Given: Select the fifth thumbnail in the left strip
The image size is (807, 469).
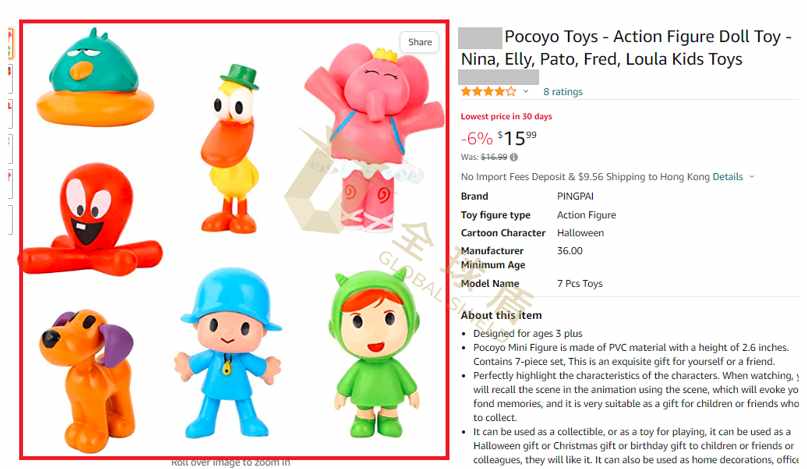Looking at the screenshot, I should (10, 184).
